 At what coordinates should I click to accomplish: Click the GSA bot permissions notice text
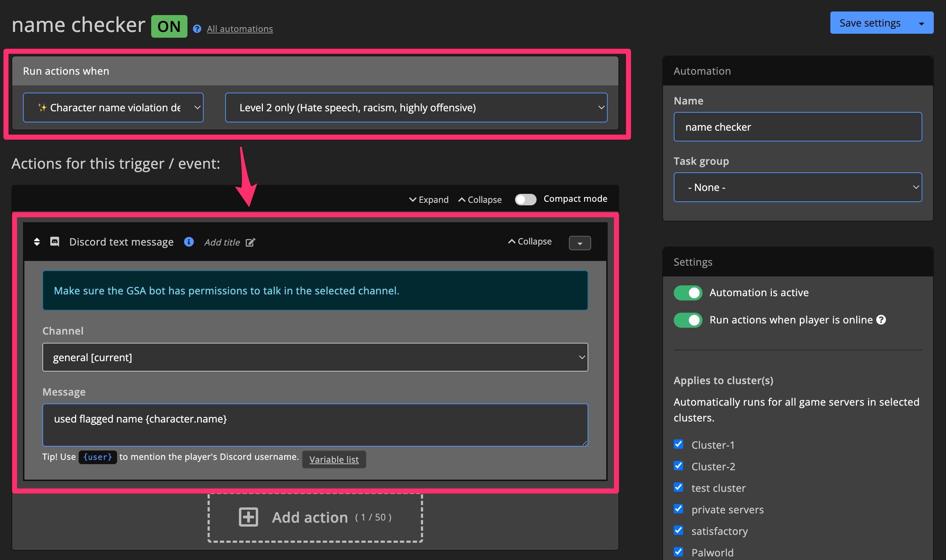tap(227, 290)
